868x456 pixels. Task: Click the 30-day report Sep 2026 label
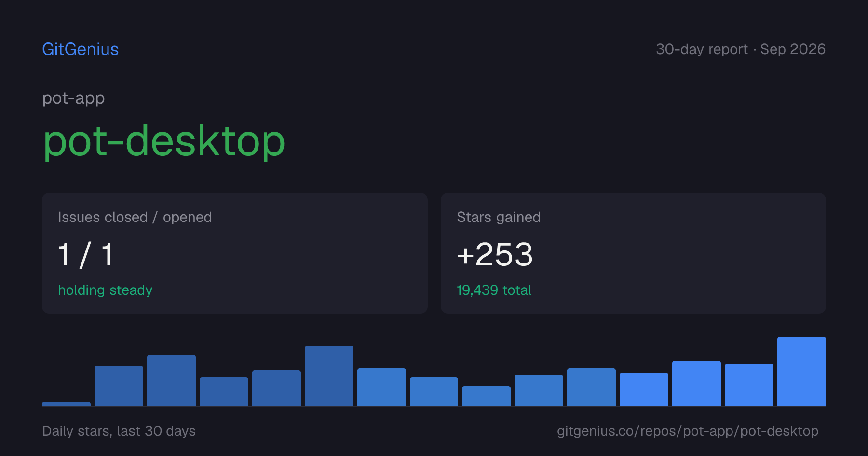(740, 49)
